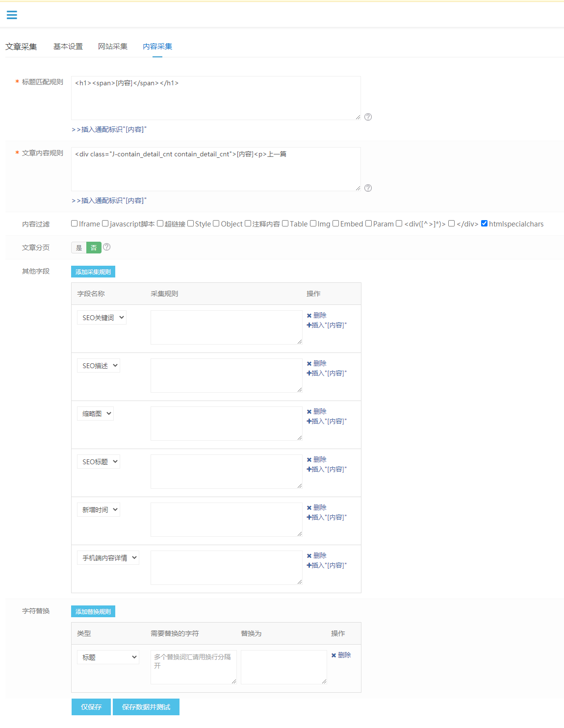Delete the 标题 character replace row
Image resolution: width=564 pixels, height=728 pixels.
click(341, 655)
